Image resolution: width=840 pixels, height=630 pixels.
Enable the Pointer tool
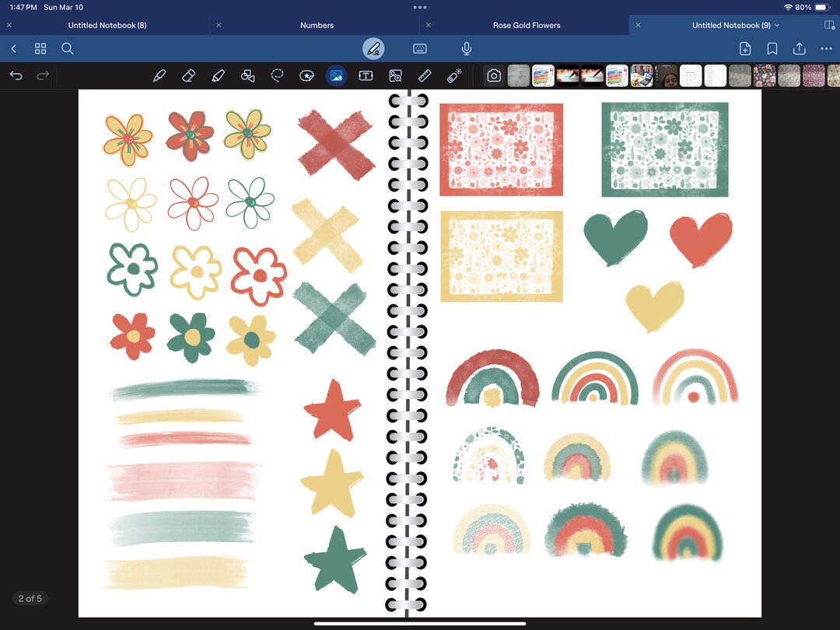(454, 75)
